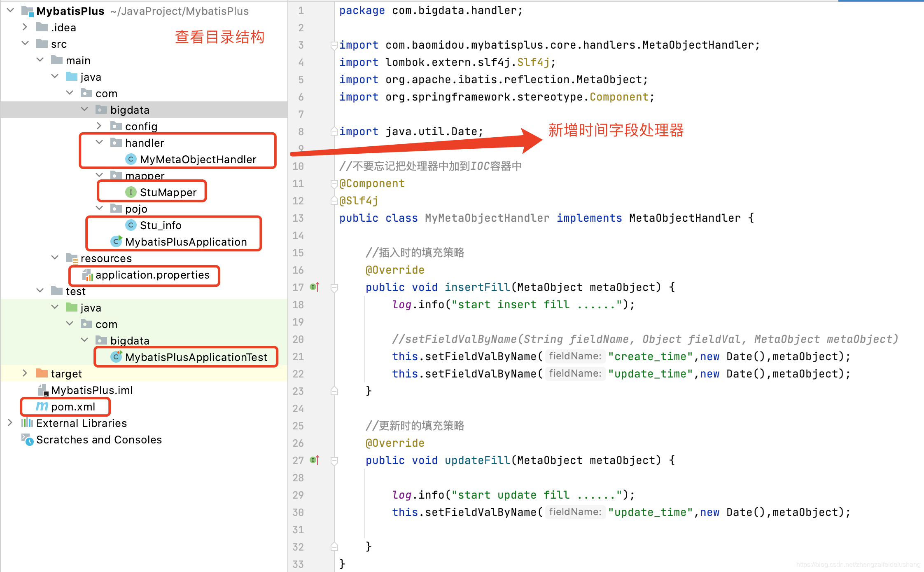Screen dimensions: 924x572
Task: Toggle fold end marker on line 23
Action: click(334, 391)
